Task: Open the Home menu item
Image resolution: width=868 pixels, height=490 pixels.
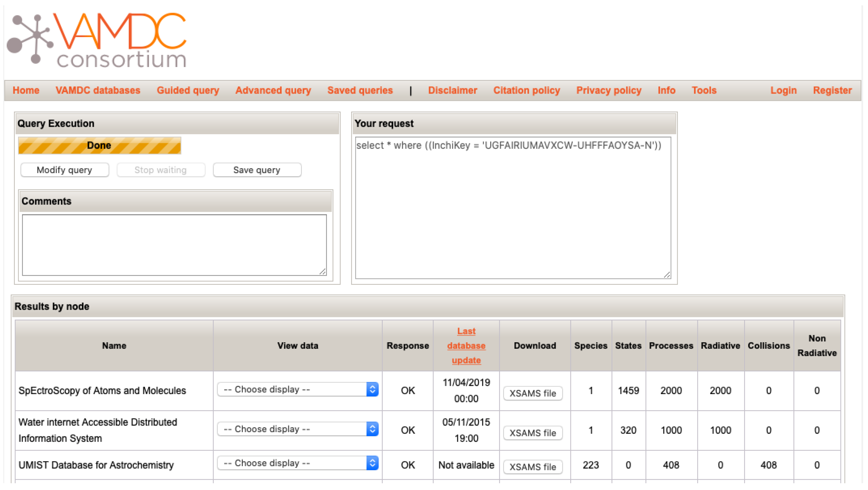Action: (x=26, y=90)
